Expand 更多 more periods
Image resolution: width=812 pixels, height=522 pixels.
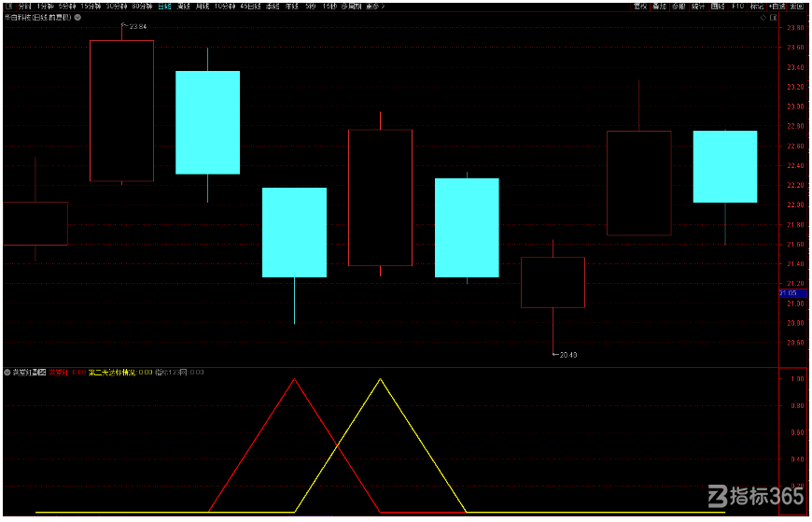click(x=375, y=7)
